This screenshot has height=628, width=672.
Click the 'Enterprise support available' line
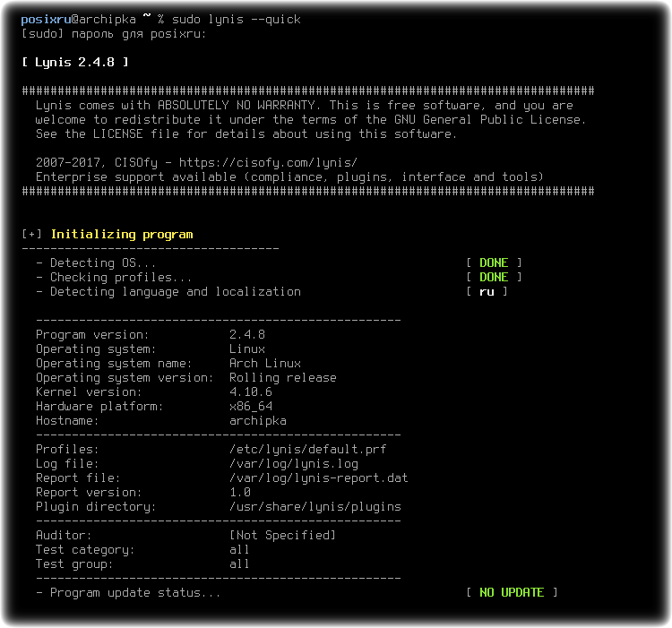289,176
